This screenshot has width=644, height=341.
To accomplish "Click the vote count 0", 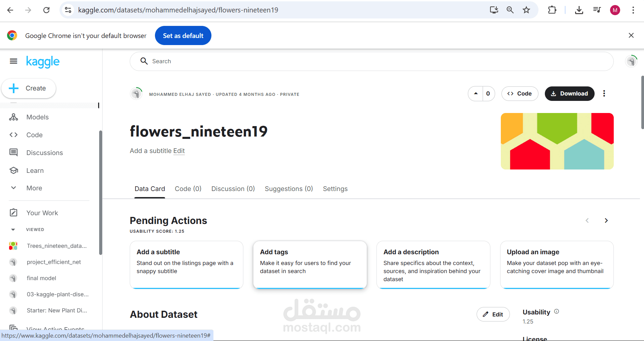I will tap(488, 93).
